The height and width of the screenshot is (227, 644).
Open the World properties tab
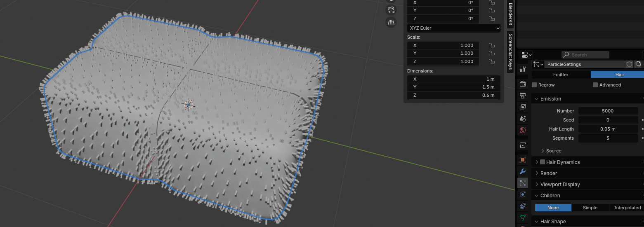pos(523,130)
